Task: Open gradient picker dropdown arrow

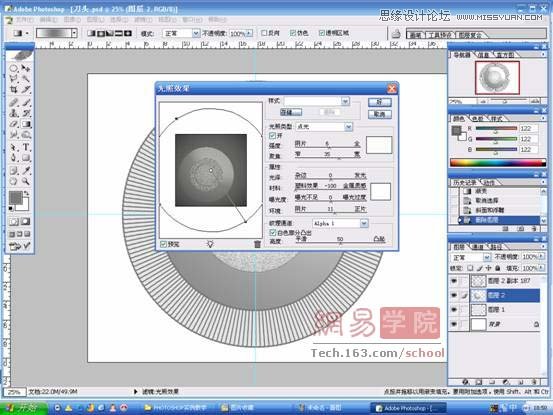Action: (74, 33)
